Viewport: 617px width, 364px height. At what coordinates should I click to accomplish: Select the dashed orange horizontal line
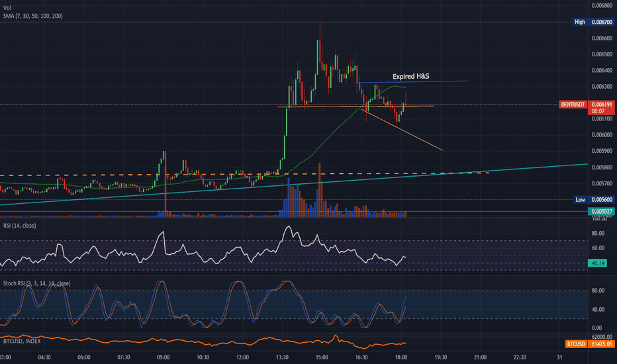(244, 174)
